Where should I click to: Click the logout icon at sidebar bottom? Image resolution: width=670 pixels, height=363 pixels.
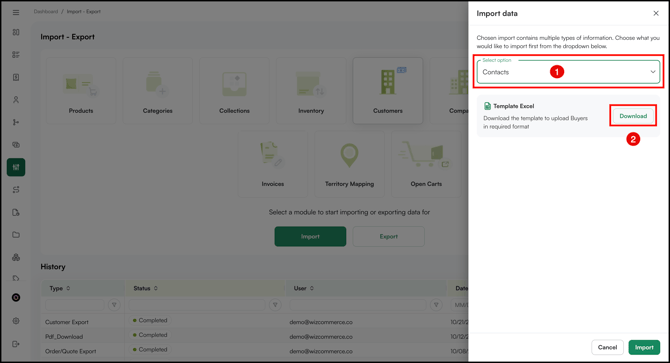(16, 344)
